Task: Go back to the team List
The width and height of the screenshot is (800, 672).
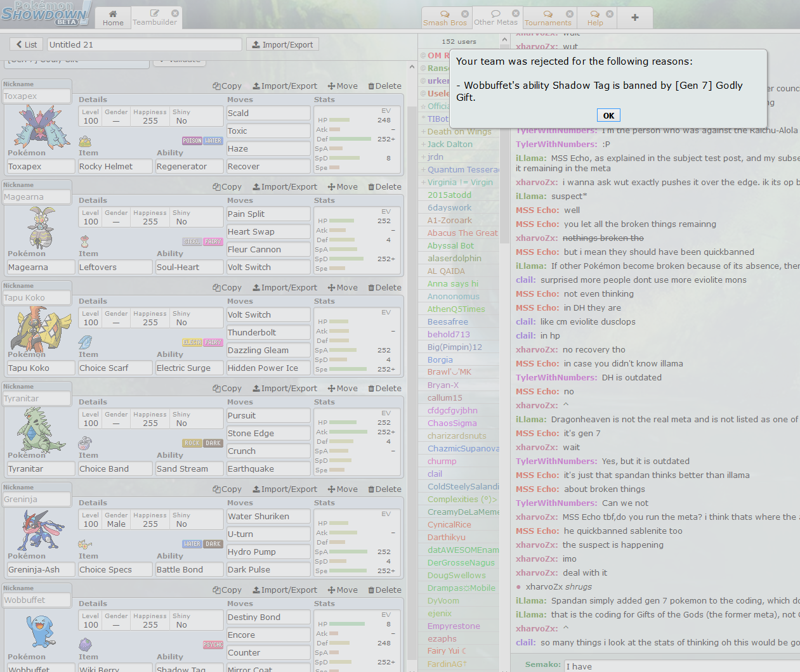Action: 26,44
